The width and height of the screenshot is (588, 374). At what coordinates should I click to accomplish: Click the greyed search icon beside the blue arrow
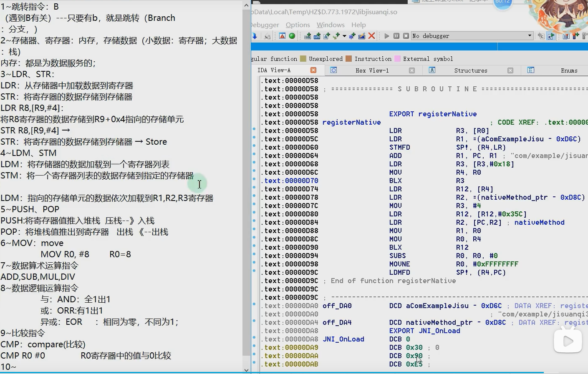pyautogui.click(x=268, y=36)
